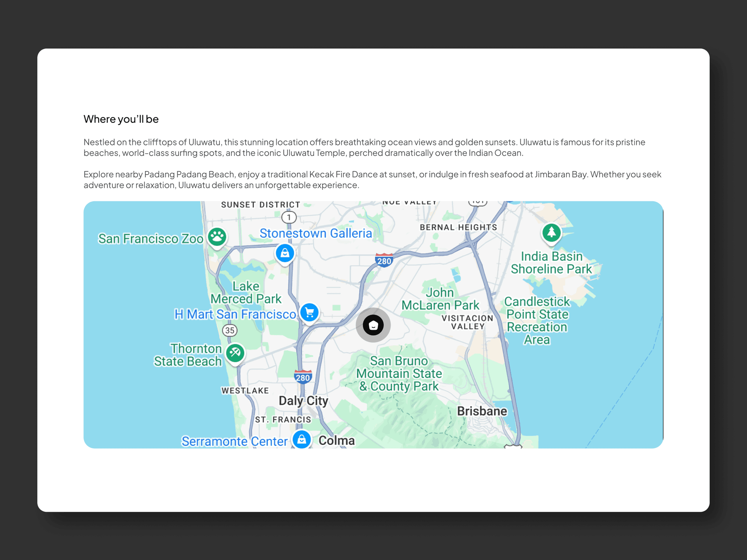747x560 pixels.
Task: Open the Stonestown Galleria label
Action: tap(316, 233)
